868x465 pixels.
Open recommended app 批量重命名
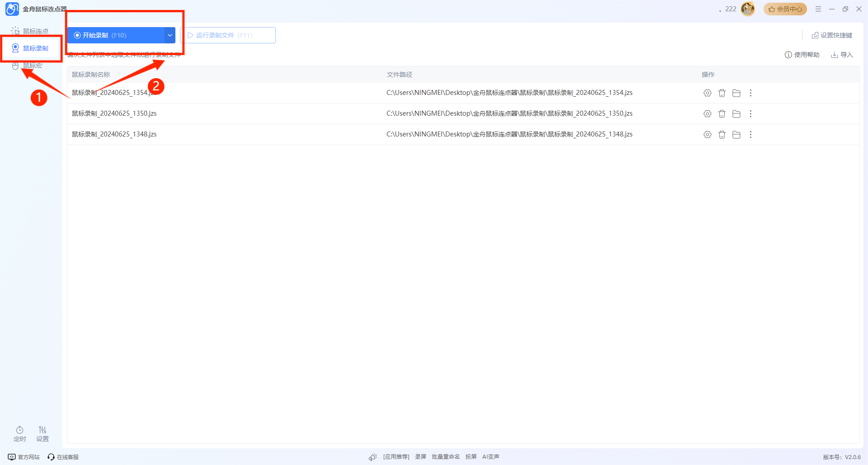click(446, 457)
